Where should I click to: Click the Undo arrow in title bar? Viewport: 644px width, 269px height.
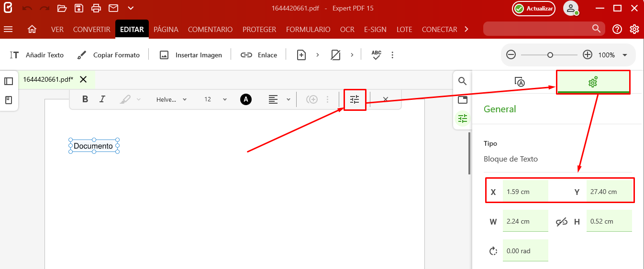(27, 8)
